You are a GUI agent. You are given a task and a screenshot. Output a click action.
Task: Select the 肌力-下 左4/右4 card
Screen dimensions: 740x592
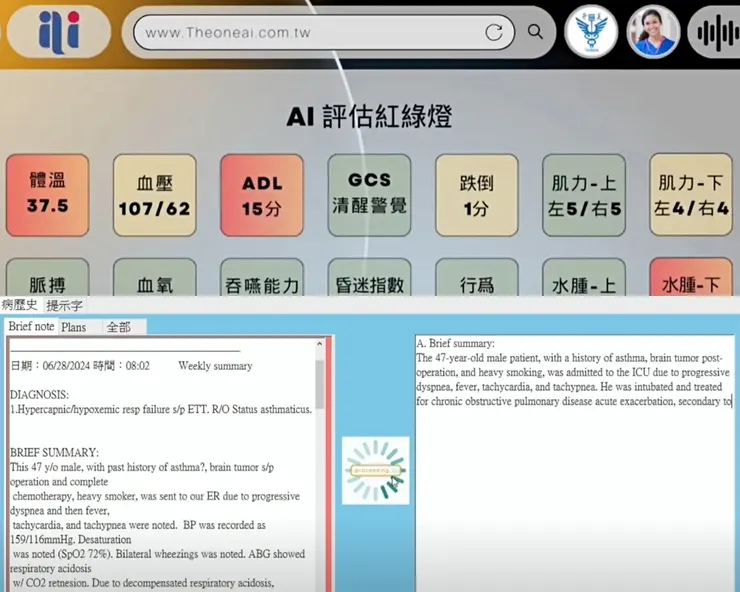pyautogui.click(x=691, y=195)
